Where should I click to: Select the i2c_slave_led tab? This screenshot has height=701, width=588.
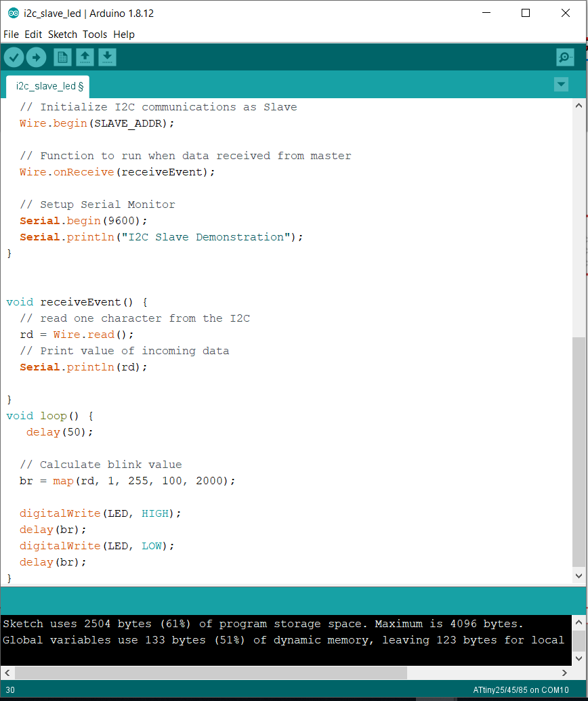coord(48,86)
